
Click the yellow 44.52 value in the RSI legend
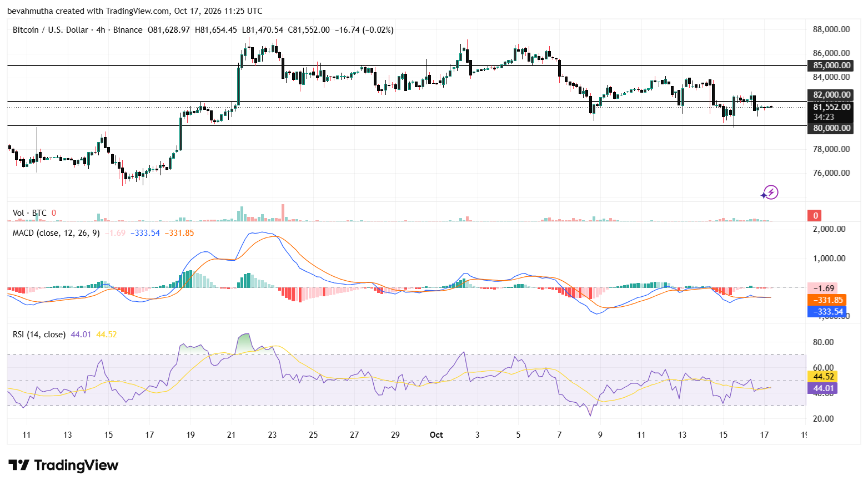pyautogui.click(x=107, y=335)
